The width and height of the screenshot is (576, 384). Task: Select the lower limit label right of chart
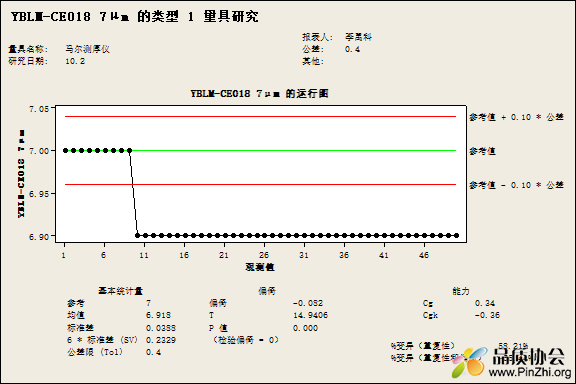point(516,185)
